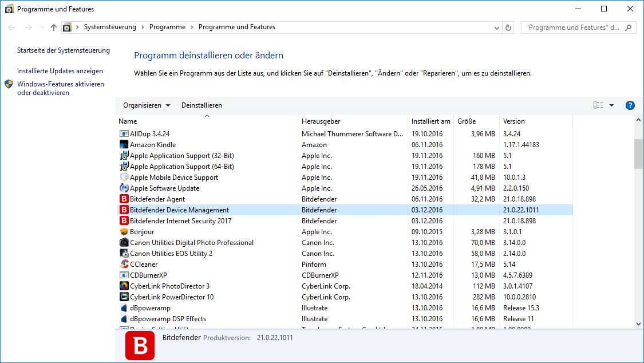This screenshot has width=644, height=363.
Task: Click the dBpoweramp DSP Effects icon
Action: [124, 319]
